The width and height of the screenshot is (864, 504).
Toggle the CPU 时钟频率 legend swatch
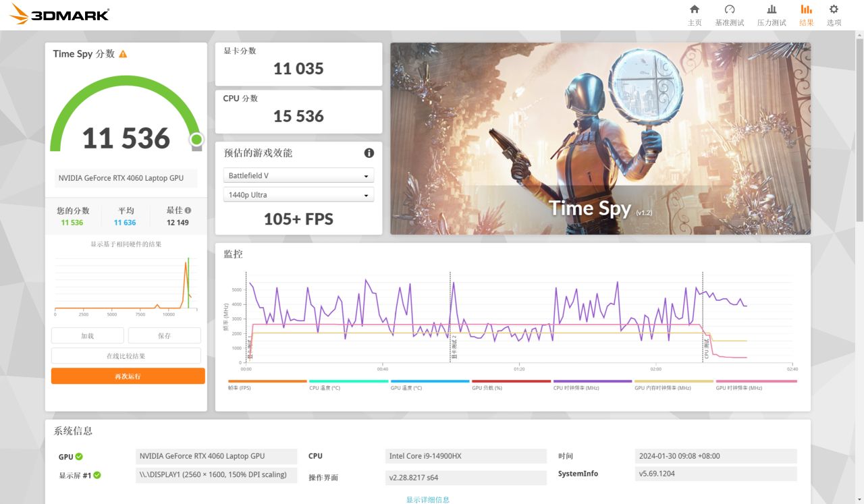pos(593,381)
